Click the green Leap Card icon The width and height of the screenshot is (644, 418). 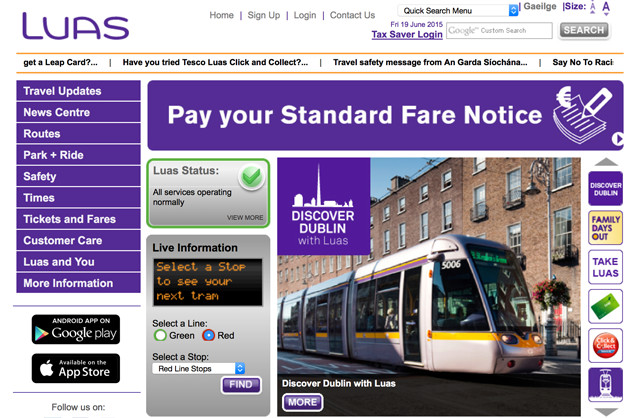coord(605,306)
